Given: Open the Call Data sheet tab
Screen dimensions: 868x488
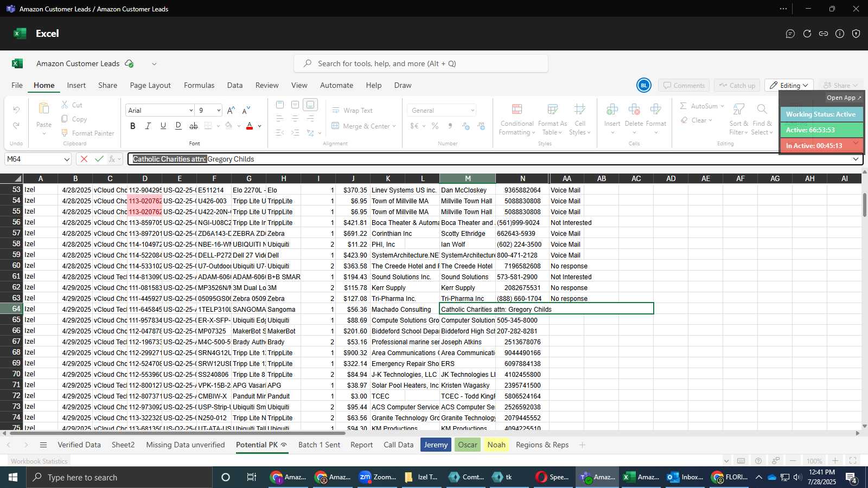Looking at the screenshot, I should [398, 445].
